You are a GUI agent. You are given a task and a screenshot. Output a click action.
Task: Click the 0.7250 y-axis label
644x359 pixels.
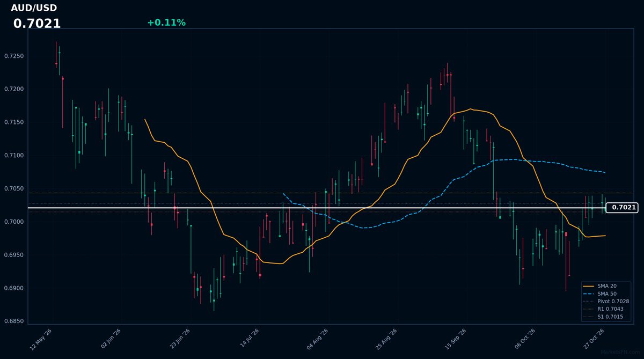coord(14,56)
